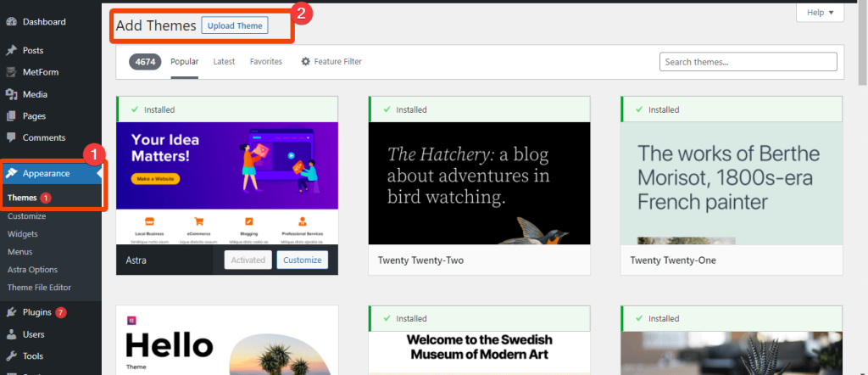
Task: Click the Users person icon
Action: click(12, 334)
